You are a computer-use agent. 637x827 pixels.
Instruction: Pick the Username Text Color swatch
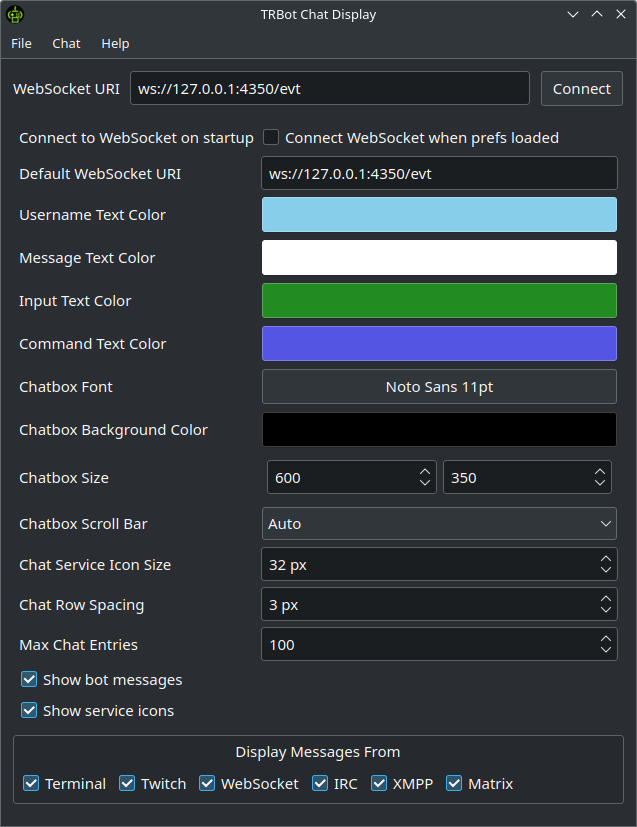pos(439,215)
